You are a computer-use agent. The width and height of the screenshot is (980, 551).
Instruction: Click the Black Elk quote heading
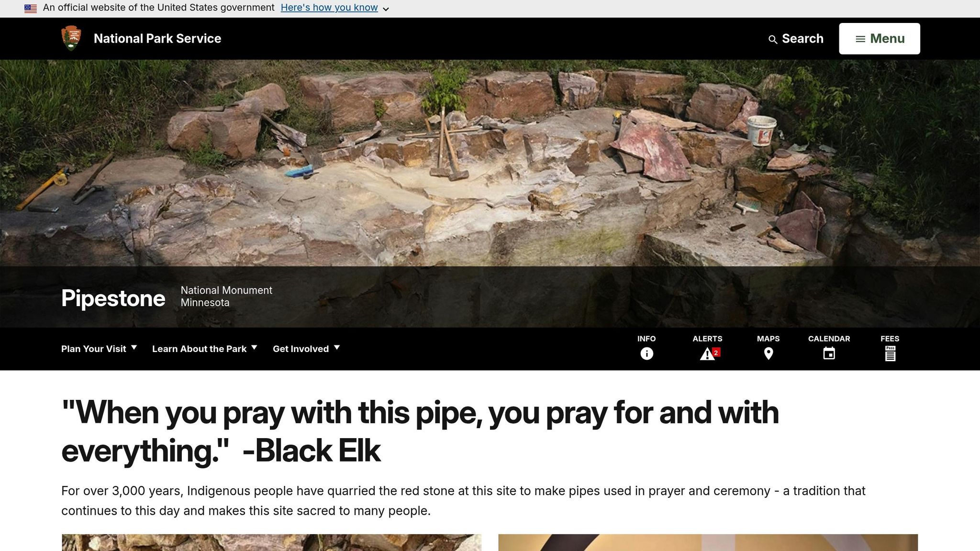pos(420,431)
